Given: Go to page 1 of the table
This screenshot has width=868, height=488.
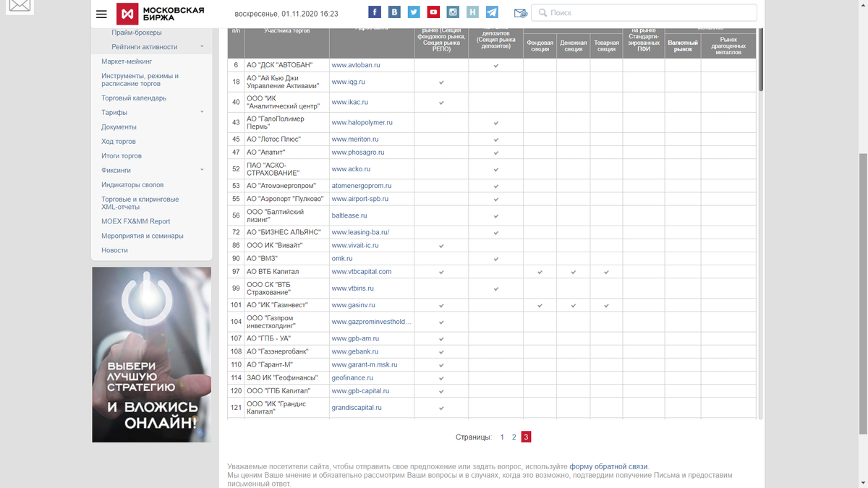Looking at the screenshot, I should (502, 437).
